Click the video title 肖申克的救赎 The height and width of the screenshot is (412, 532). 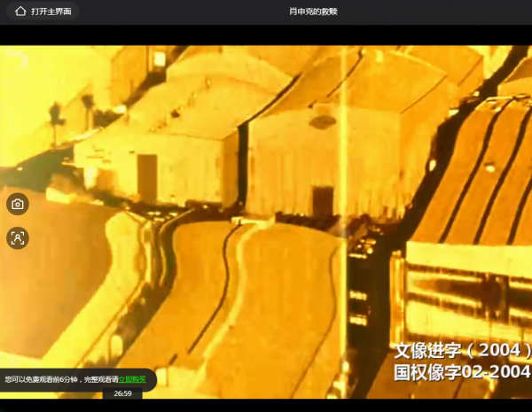(313, 12)
